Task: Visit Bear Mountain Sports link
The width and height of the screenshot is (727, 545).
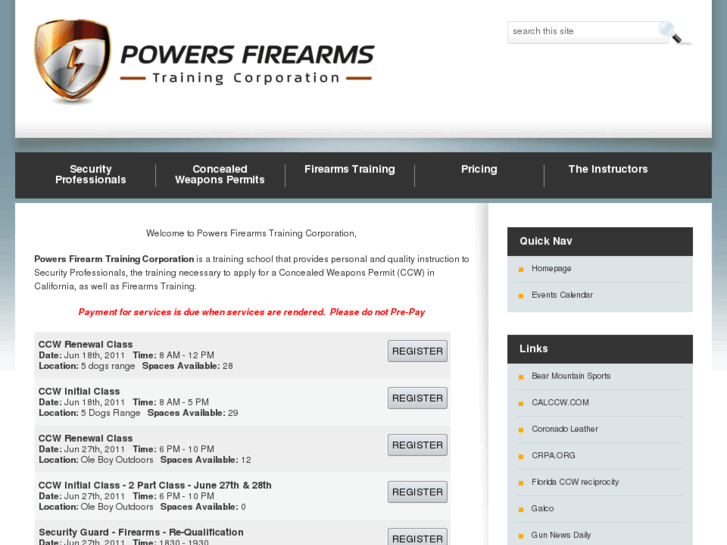Action: point(571,376)
